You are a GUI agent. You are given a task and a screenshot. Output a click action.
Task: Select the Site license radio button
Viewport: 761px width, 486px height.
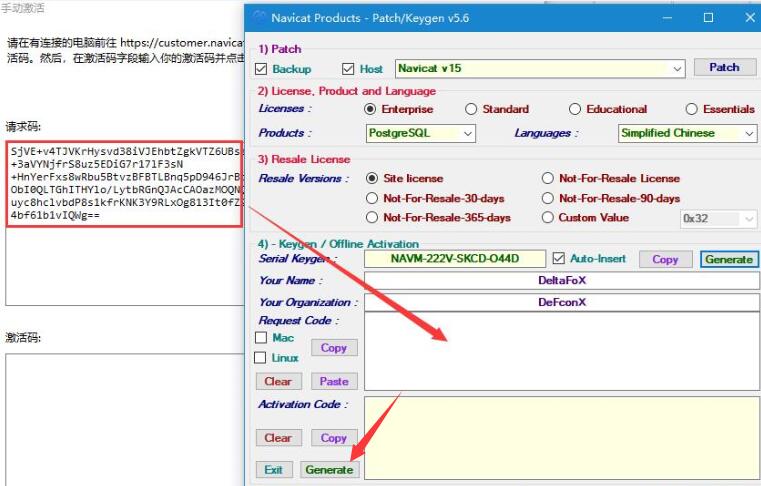click(x=372, y=178)
